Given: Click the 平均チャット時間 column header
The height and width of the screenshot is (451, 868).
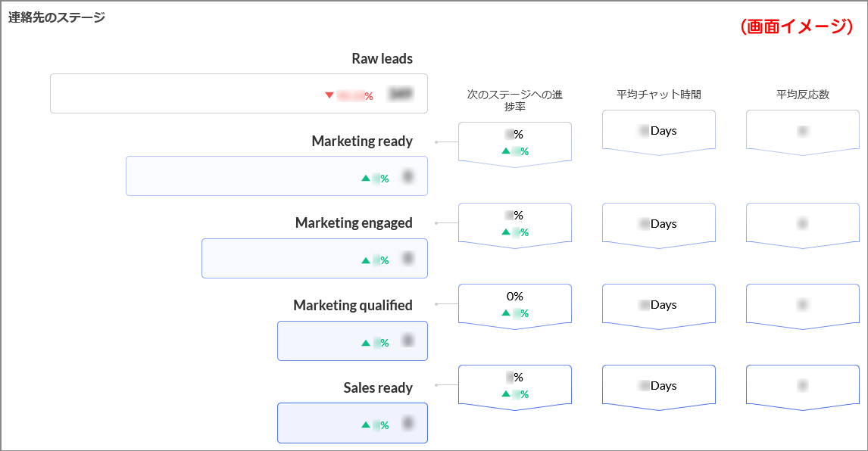Looking at the screenshot, I should [659, 95].
